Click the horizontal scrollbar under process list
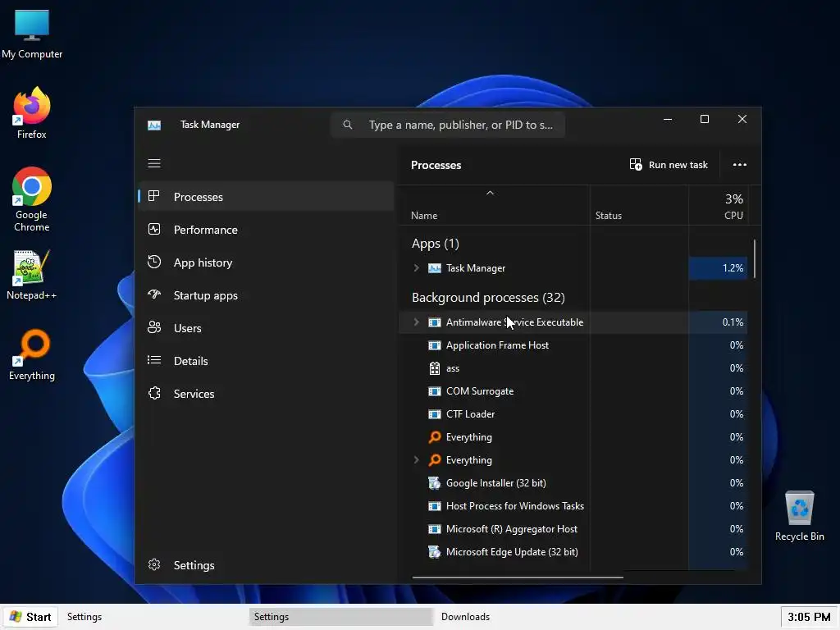 pos(518,577)
